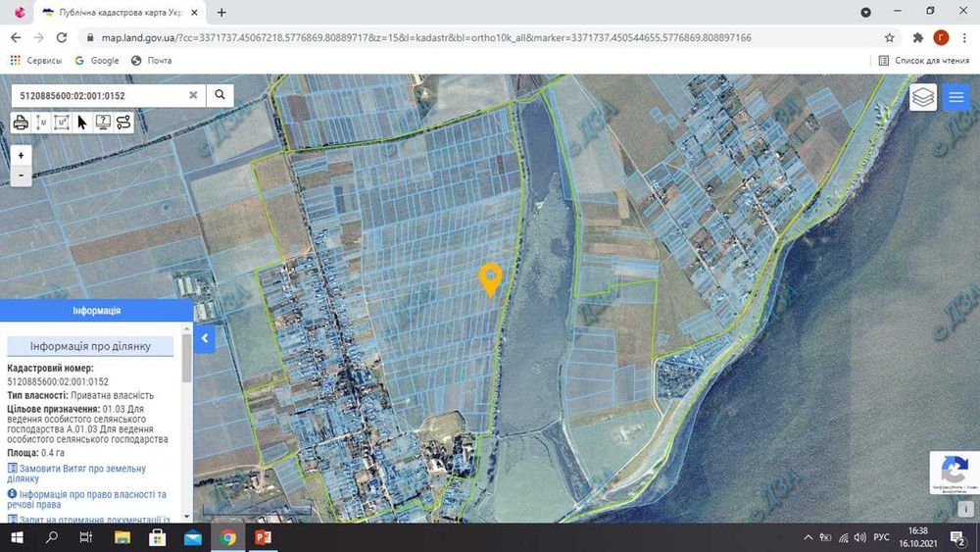Zoom in the map with plus
This screenshot has height=552, width=980.
coord(21,155)
